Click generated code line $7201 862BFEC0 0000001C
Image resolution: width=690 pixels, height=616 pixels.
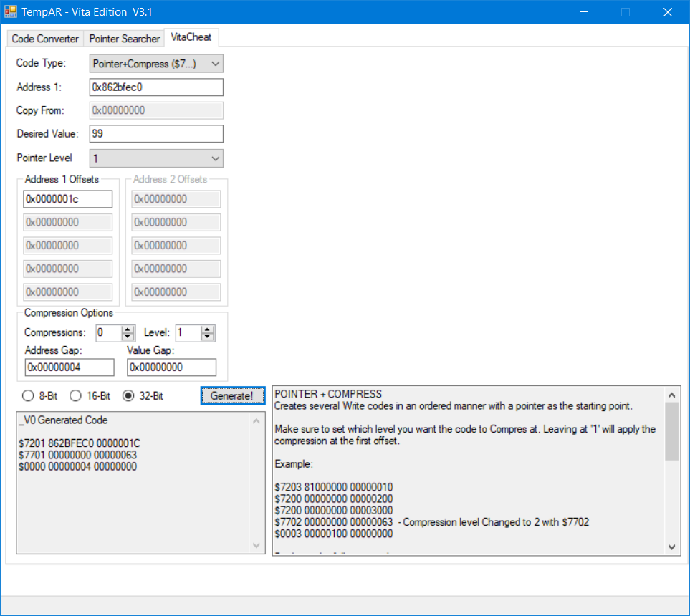click(80, 443)
